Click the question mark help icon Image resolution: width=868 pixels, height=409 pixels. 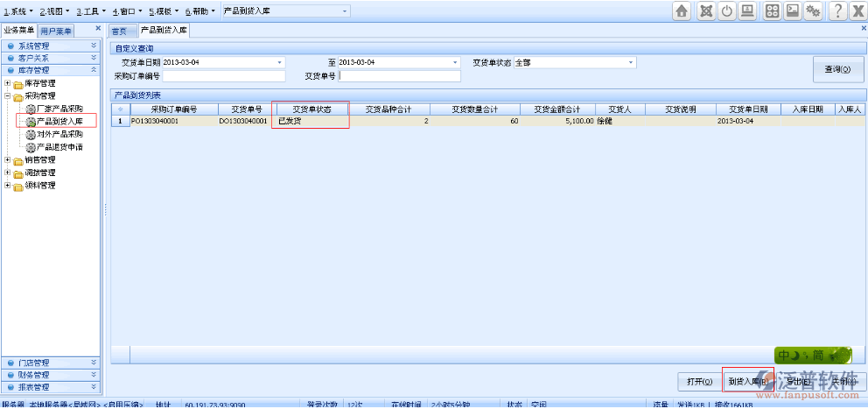tap(838, 11)
